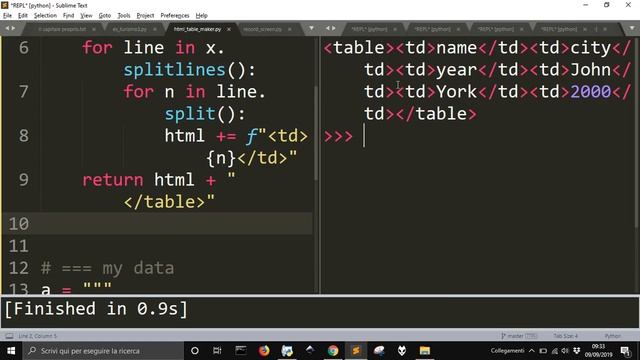
Task: Open the fox mask app on the taskbar
Action: [402, 351]
